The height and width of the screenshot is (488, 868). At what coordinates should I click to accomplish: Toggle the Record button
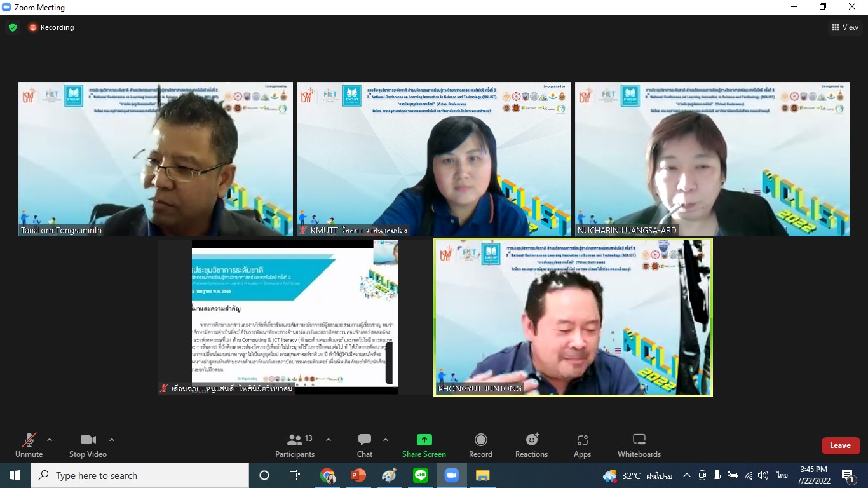[480, 440]
